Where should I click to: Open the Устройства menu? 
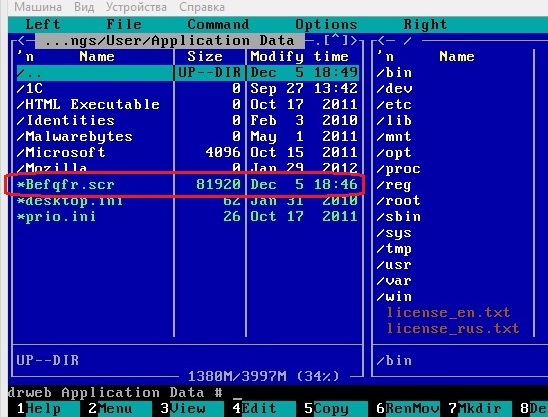click(x=136, y=7)
